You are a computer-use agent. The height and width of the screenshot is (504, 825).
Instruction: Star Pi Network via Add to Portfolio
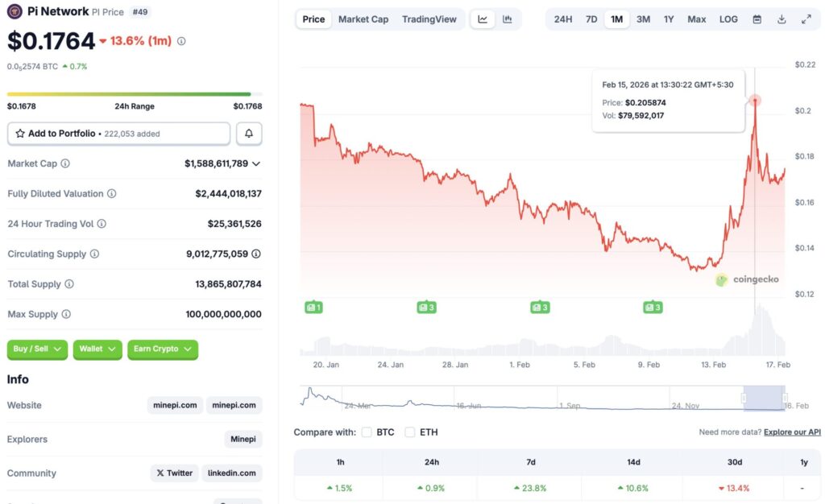click(x=19, y=133)
